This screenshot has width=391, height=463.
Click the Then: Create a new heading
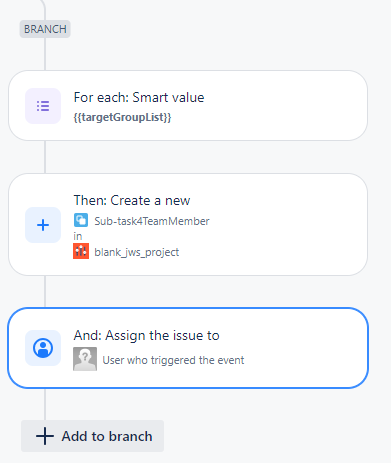click(132, 201)
